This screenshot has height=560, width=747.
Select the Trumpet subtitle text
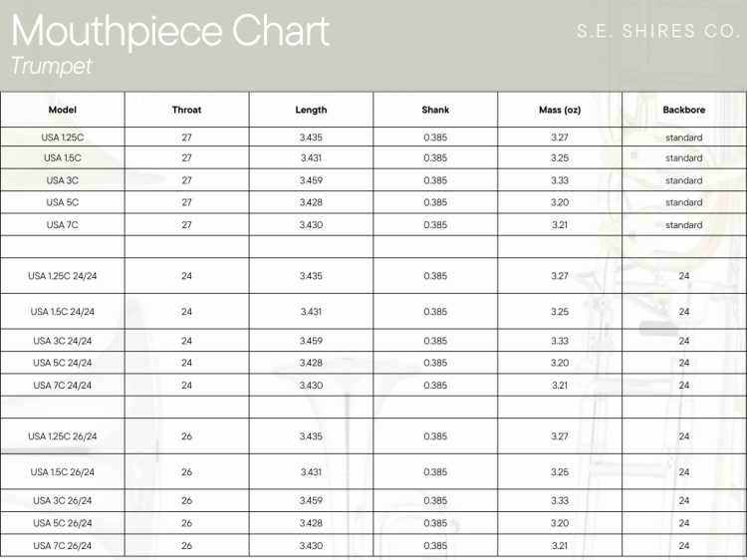51,66
